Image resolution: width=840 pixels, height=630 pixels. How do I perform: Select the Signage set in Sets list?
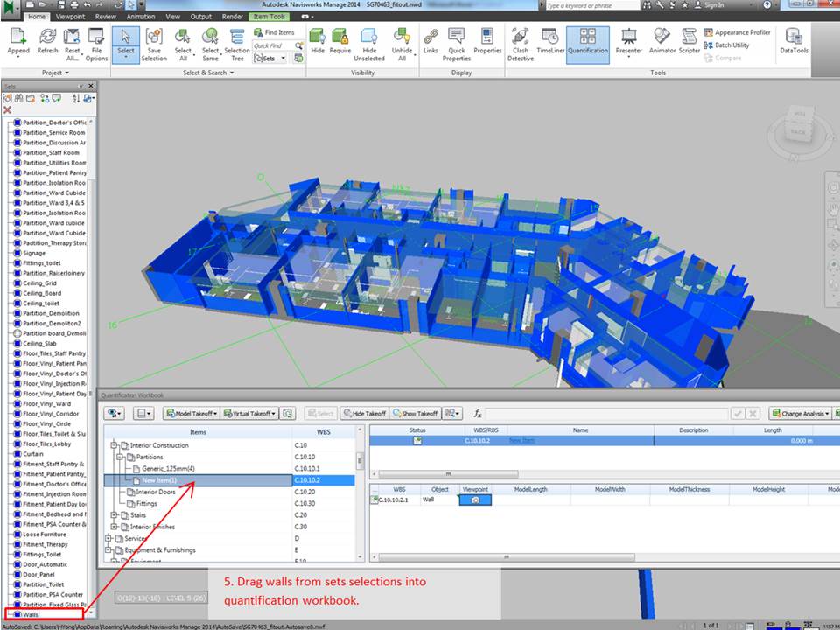tap(34, 254)
